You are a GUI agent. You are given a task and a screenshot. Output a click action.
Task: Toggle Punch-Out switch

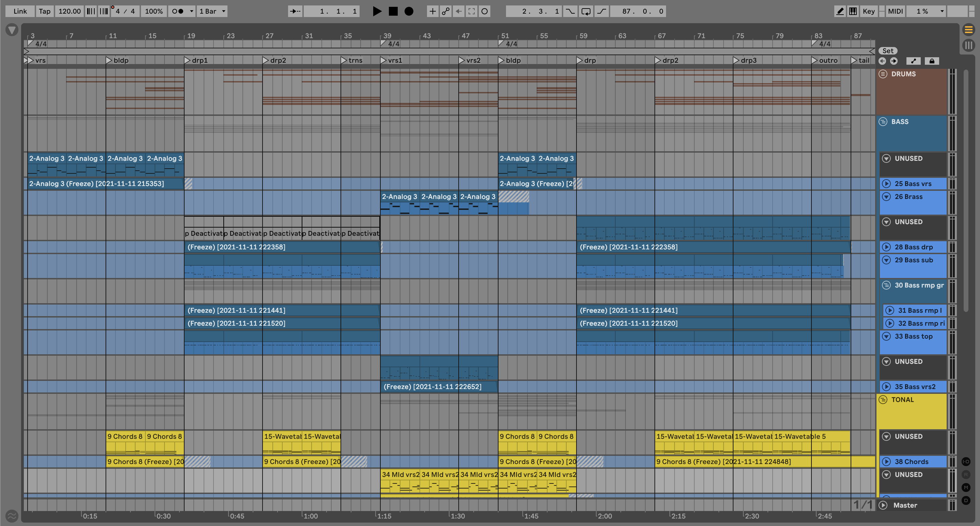point(601,12)
